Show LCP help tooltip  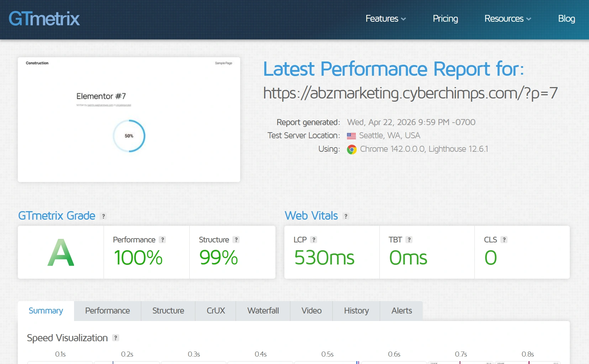tap(314, 240)
